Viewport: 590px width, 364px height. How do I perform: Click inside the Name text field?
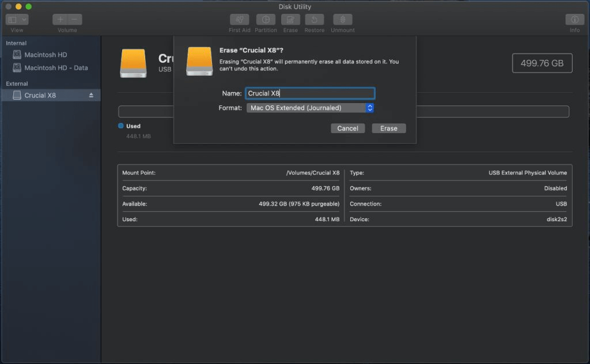309,93
